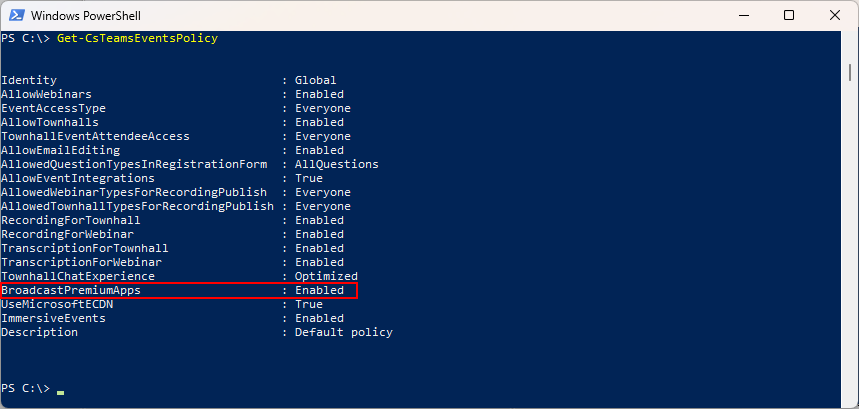Click the ImmersiveEvents property name
The width and height of the screenshot is (859, 409).
click(53, 318)
